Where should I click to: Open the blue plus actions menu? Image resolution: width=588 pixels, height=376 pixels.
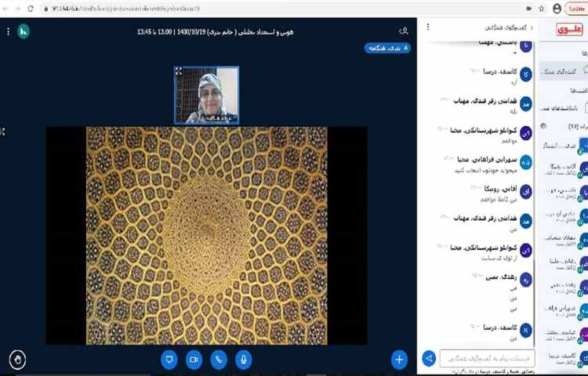(x=399, y=360)
